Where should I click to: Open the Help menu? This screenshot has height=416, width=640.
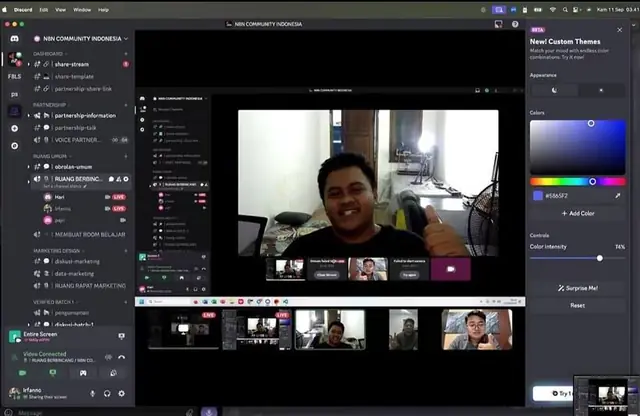(x=103, y=10)
